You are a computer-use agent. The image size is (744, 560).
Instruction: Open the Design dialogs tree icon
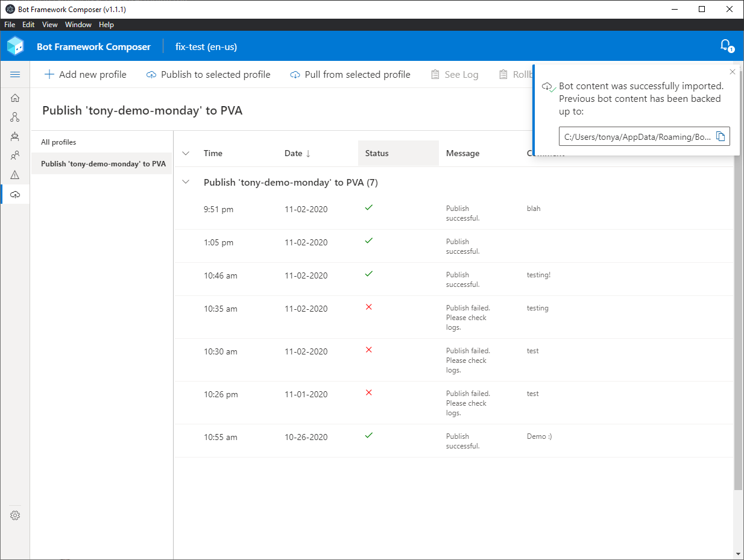click(15, 117)
